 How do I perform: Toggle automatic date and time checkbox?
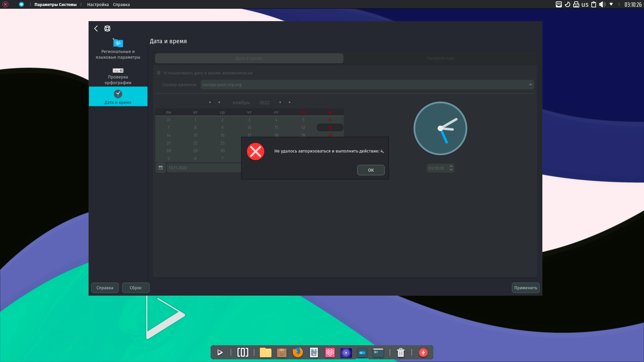[x=159, y=73]
